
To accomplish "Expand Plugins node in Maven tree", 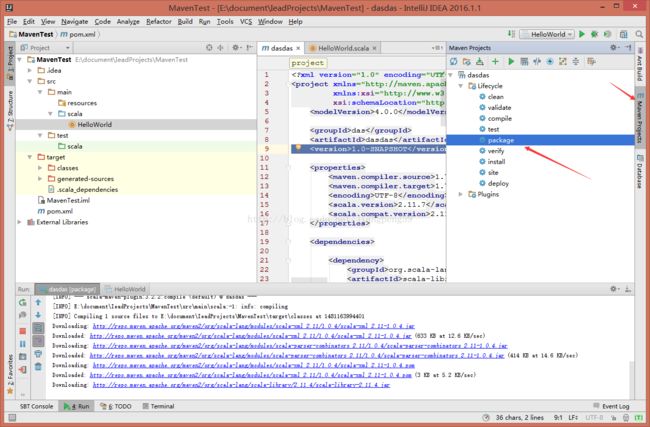I will coord(461,194).
